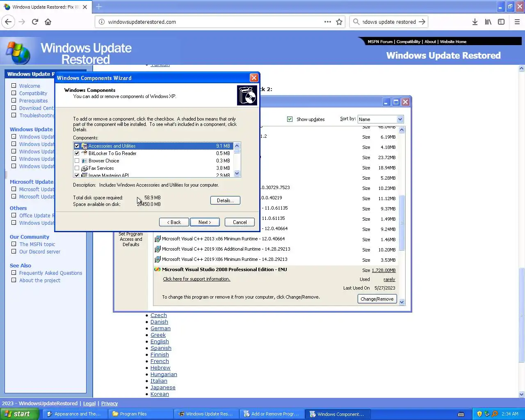Bookmark this page with the star icon
525x420 pixels.
pyautogui.click(x=339, y=22)
